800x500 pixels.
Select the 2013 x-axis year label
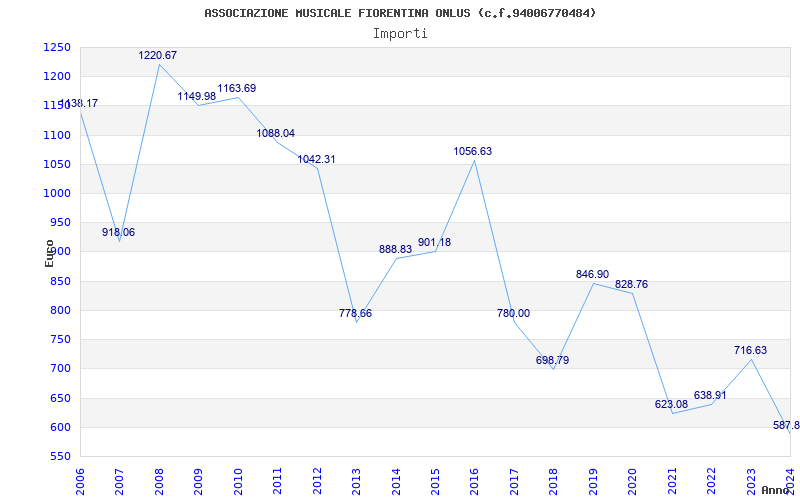tap(356, 482)
